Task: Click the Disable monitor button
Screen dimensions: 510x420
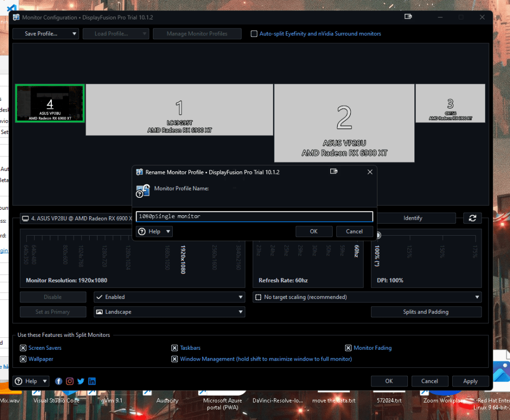Action: point(53,297)
